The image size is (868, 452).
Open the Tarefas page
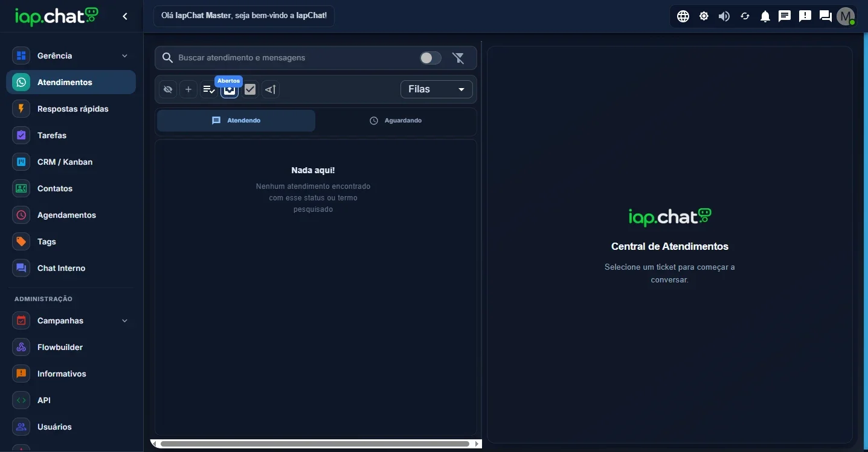pos(71,135)
